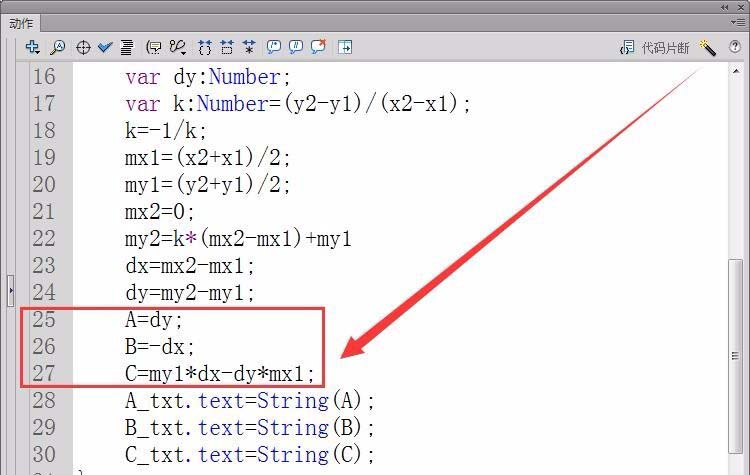Open the debug options dropdown icon

point(178,47)
